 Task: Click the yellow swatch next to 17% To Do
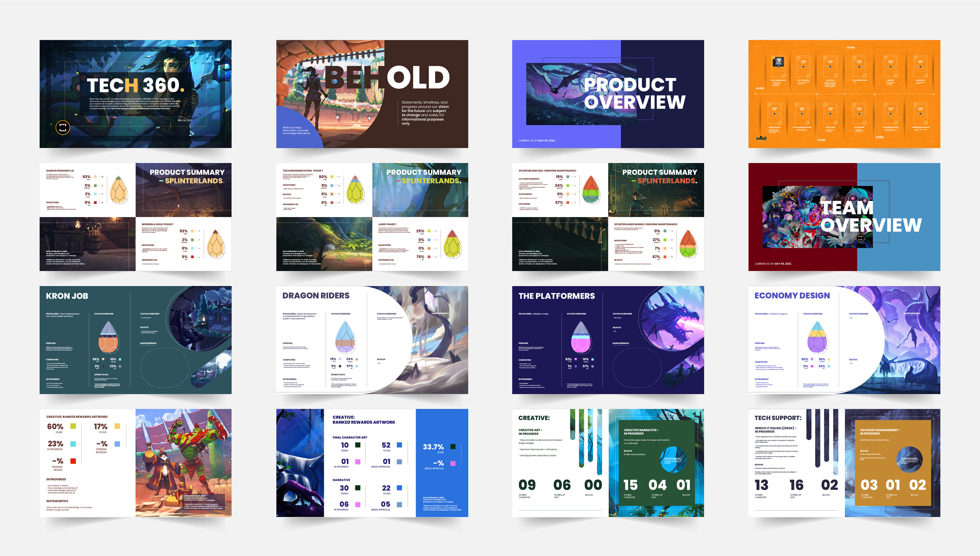point(117,426)
